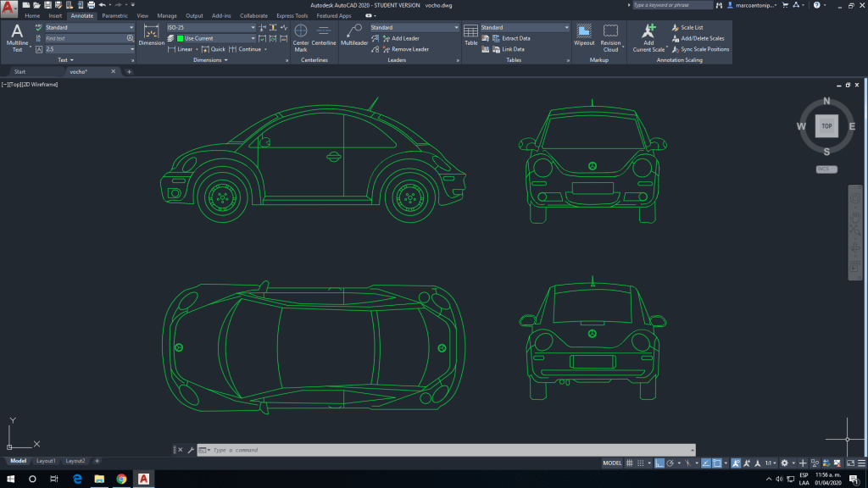Toggle polar tracking in status bar
This screenshot has height=488, width=868.
[670, 463]
